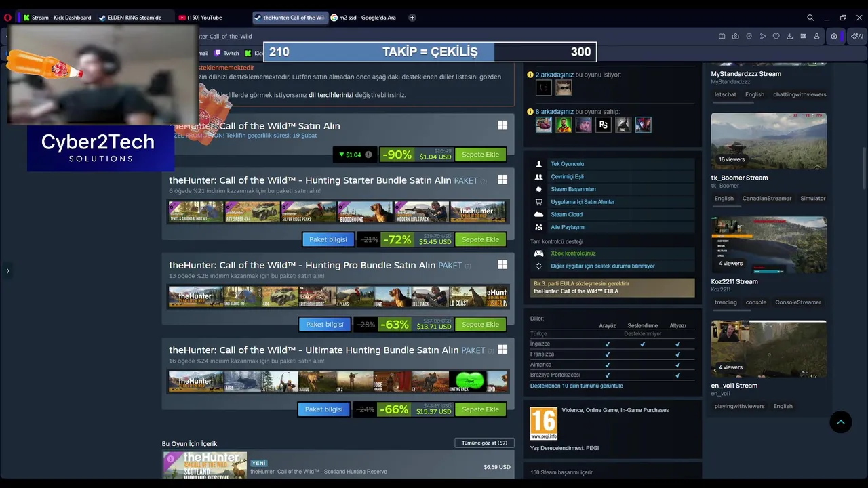
Task: Add Hunting Pro Bundle to cart
Action: pos(480,324)
